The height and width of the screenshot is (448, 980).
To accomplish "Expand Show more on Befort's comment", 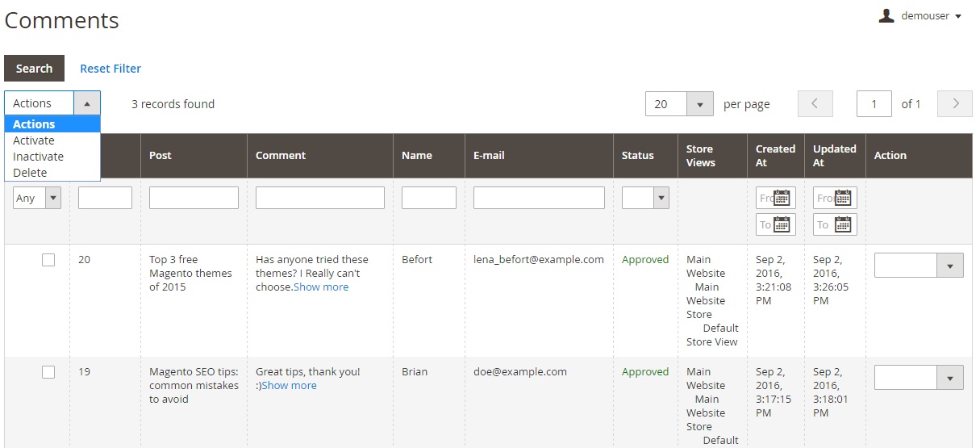I will [x=321, y=287].
